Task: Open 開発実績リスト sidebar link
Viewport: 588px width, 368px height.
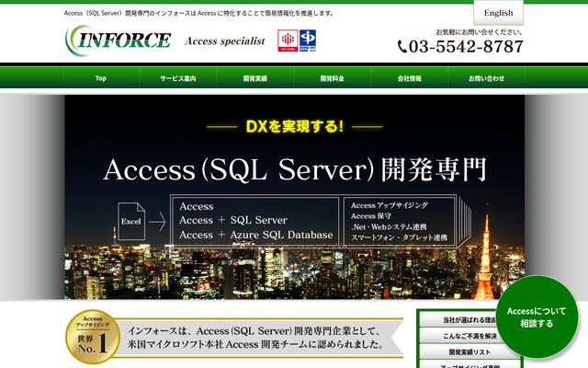Action: (x=469, y=351)
